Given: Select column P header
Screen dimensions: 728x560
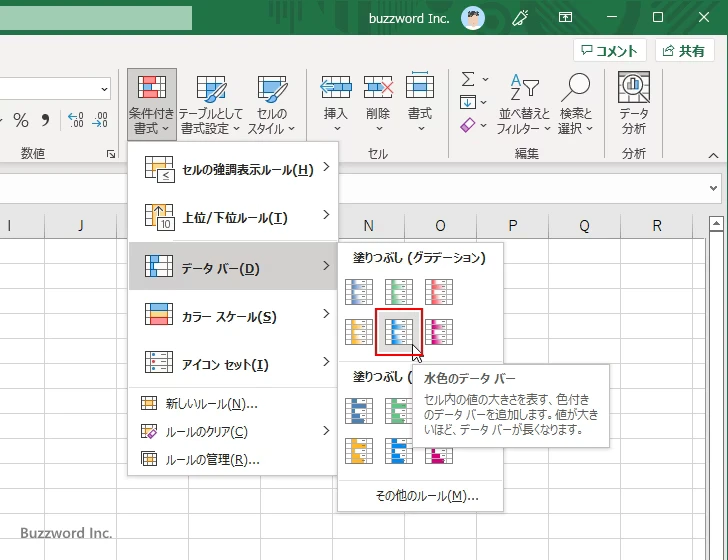Looking at the screenshot, I should point(513,226).
